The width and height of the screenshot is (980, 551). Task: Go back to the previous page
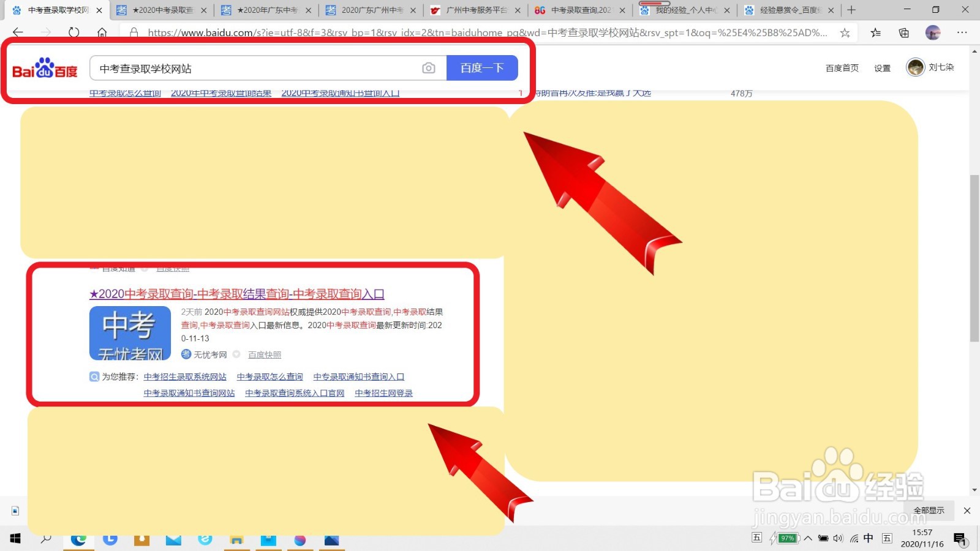pos(18,32)
